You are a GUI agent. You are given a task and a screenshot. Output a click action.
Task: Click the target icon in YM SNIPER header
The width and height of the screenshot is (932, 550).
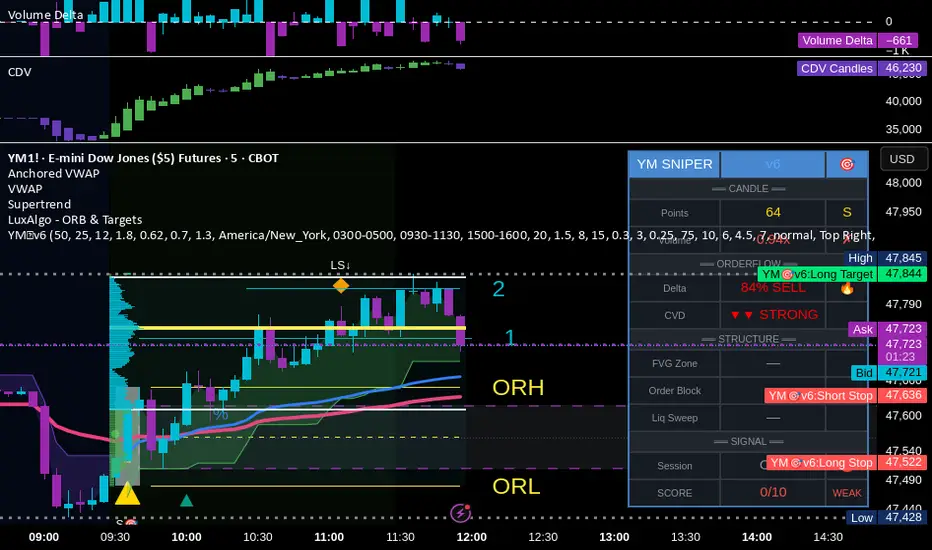pos(846,164)
